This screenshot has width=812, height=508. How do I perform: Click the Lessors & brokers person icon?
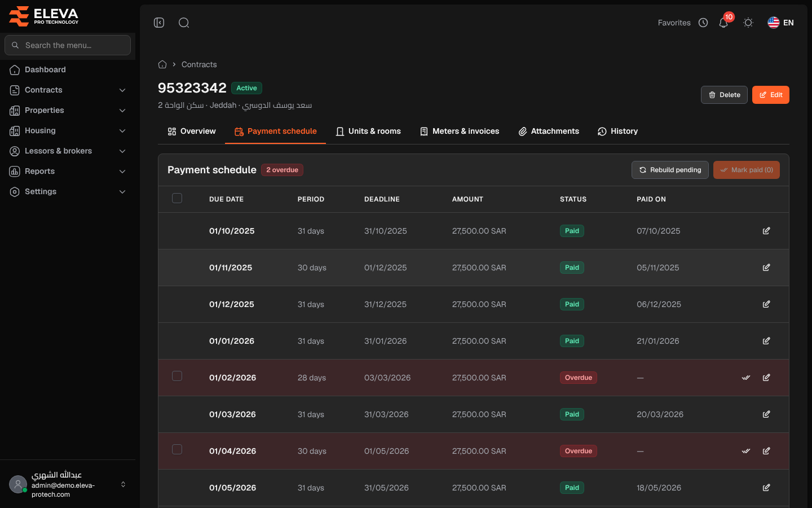click(x=15, y=151)
